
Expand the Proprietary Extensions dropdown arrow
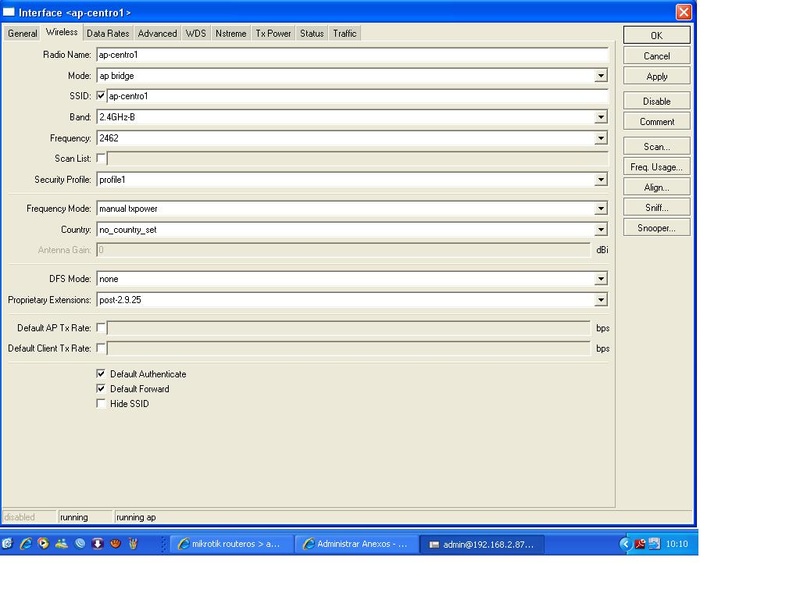coord(601,299)
